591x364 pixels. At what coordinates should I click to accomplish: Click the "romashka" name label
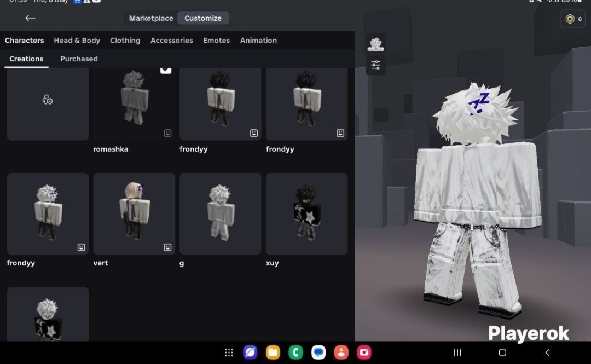[111, 149]
